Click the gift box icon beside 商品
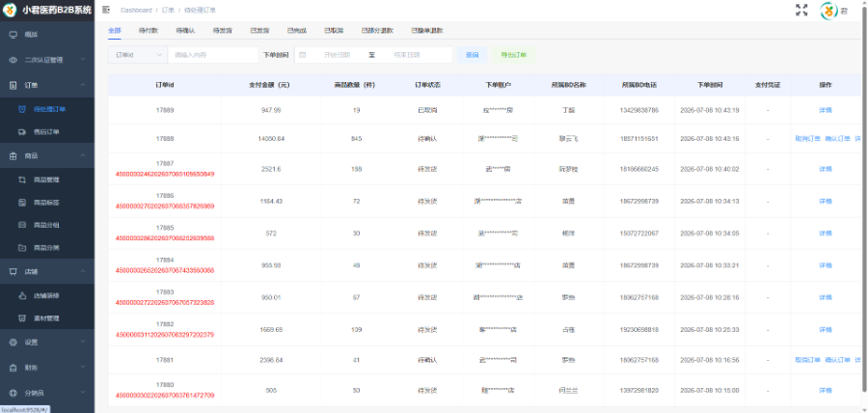This screenshot has width=868, height=413. point(14,156)
